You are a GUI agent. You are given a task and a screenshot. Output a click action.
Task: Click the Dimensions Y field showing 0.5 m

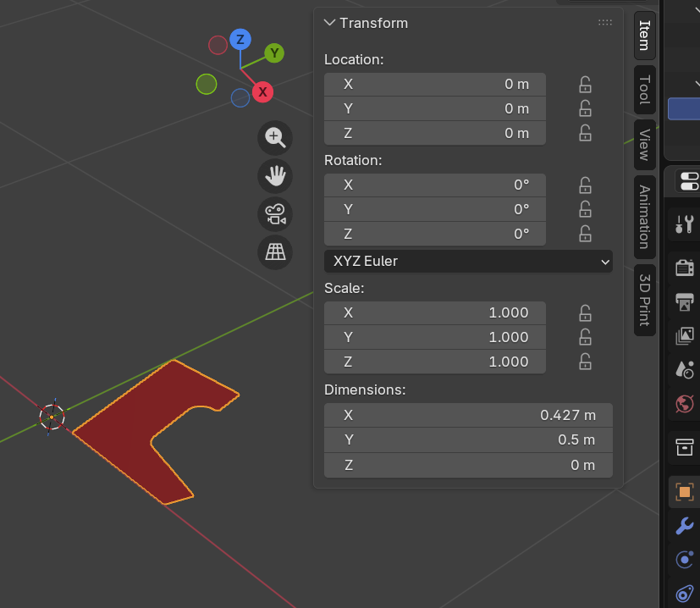click(468, 440)
